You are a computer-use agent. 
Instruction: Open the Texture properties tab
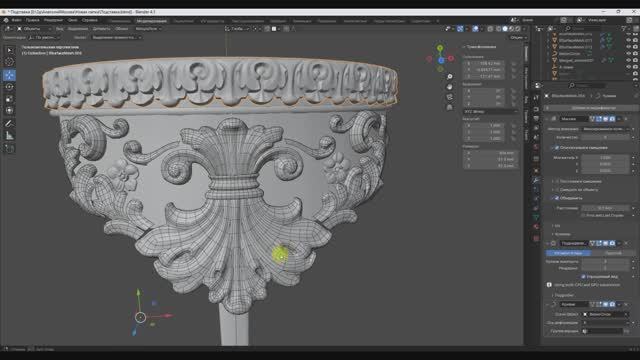[536, 238]
